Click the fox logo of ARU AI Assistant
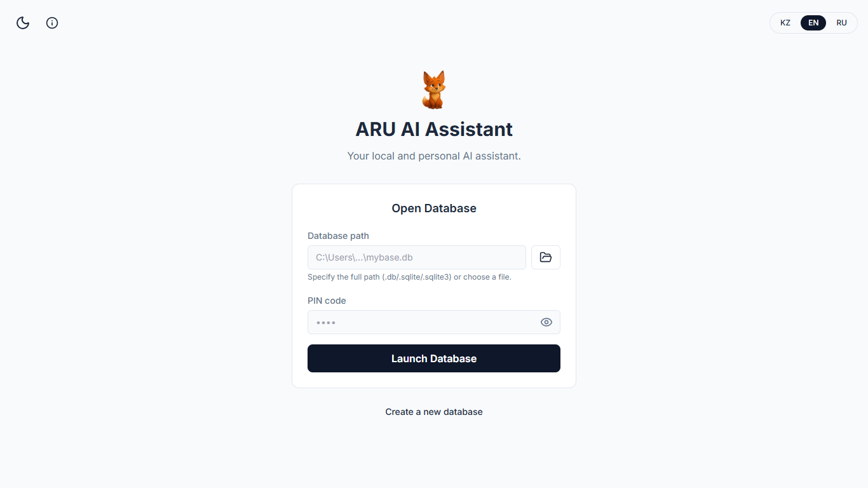868x488 pixels. point(434,89)
